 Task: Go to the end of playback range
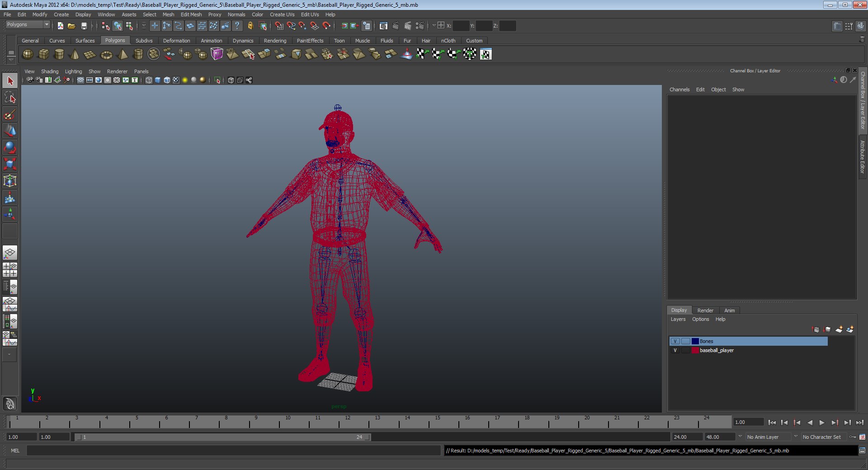click(859, 423)
